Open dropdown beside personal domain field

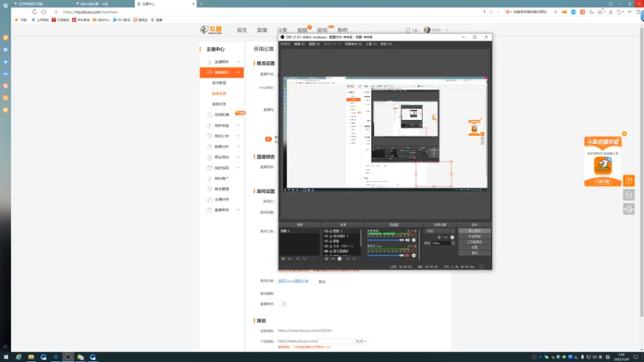pyautogui.click(x=361, y=341)
